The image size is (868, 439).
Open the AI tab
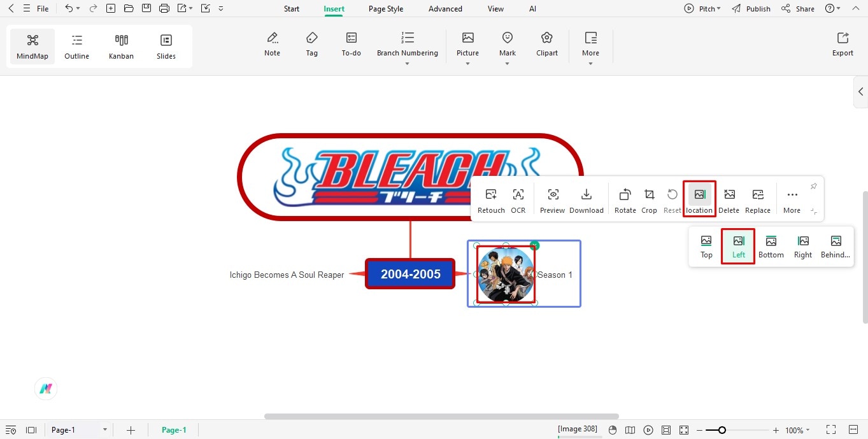tap(532, 9)
